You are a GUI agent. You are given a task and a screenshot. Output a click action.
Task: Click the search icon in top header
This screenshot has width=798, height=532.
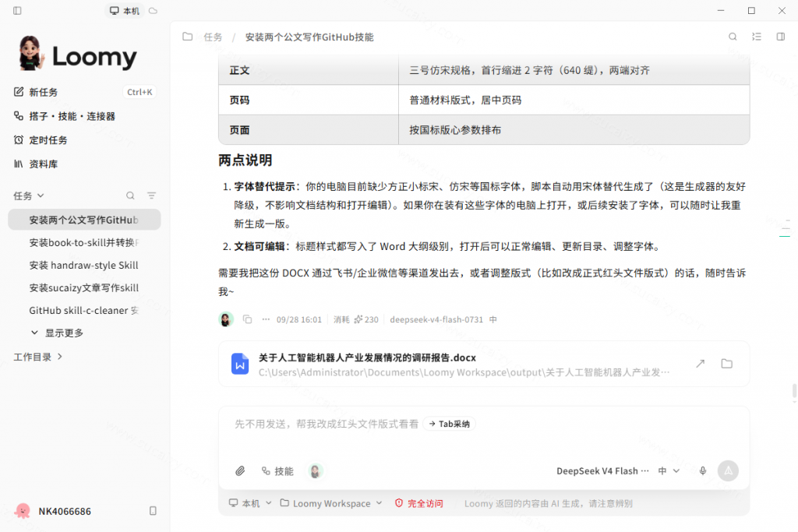[733, 37]
